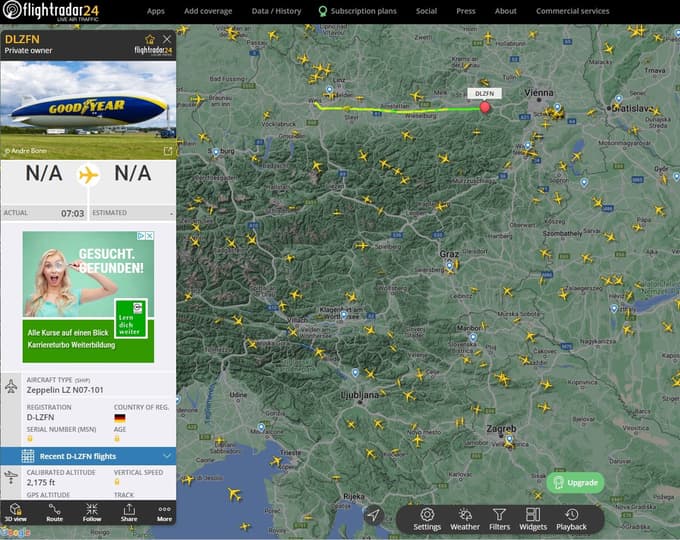
Task: Click the Lern dich weiter ad badge
Action: [x=131, y=318]
